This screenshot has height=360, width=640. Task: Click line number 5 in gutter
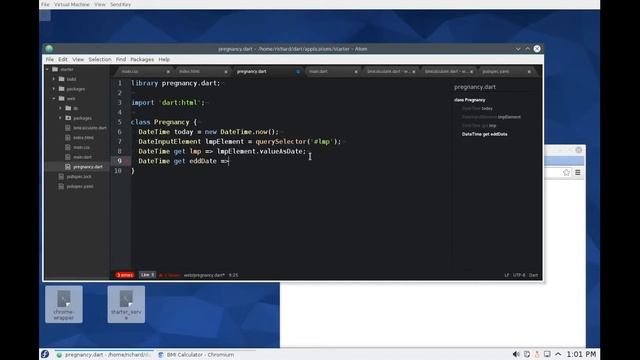pos(120,122)
